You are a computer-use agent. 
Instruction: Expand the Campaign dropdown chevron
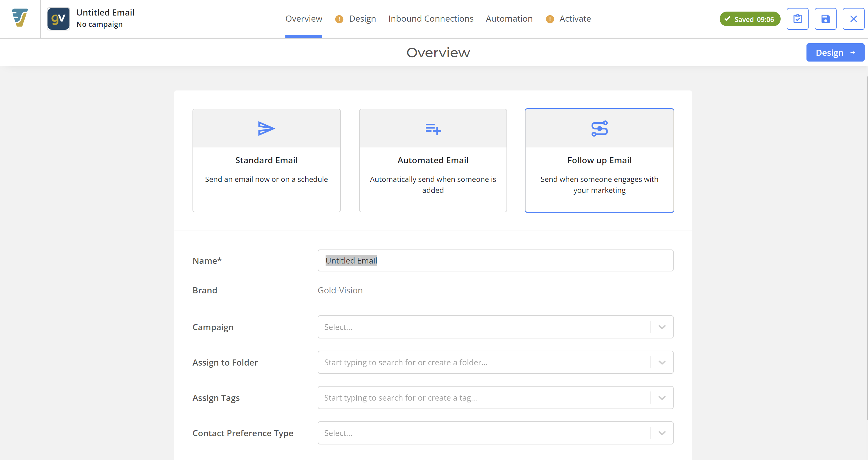(x=662, y=327)
